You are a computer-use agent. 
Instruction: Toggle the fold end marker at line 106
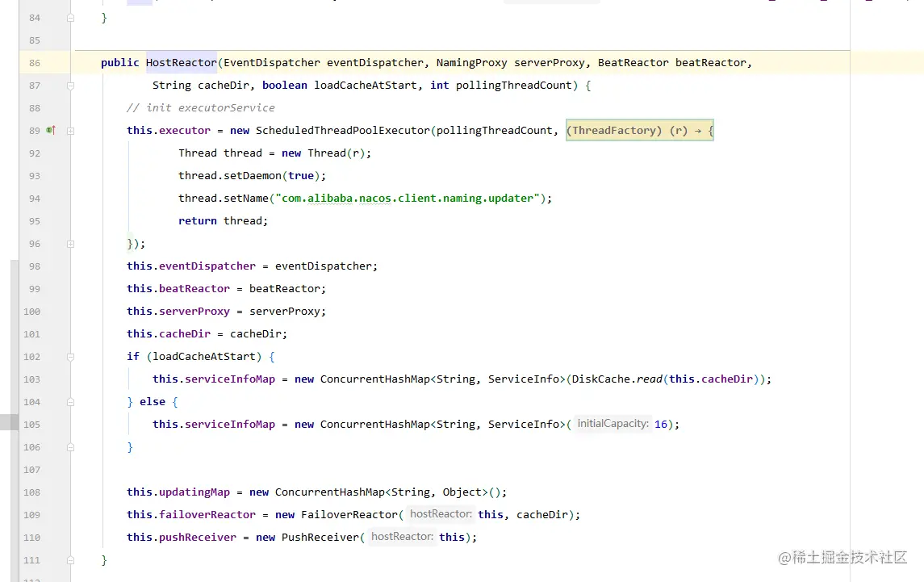71,447
